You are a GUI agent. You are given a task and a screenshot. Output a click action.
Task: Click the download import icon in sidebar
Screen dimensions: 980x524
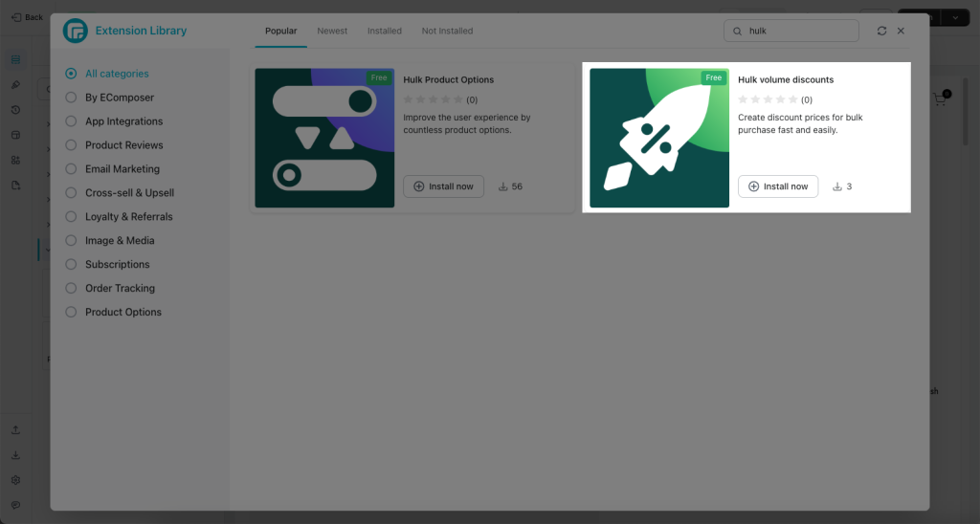coord(15,454)
